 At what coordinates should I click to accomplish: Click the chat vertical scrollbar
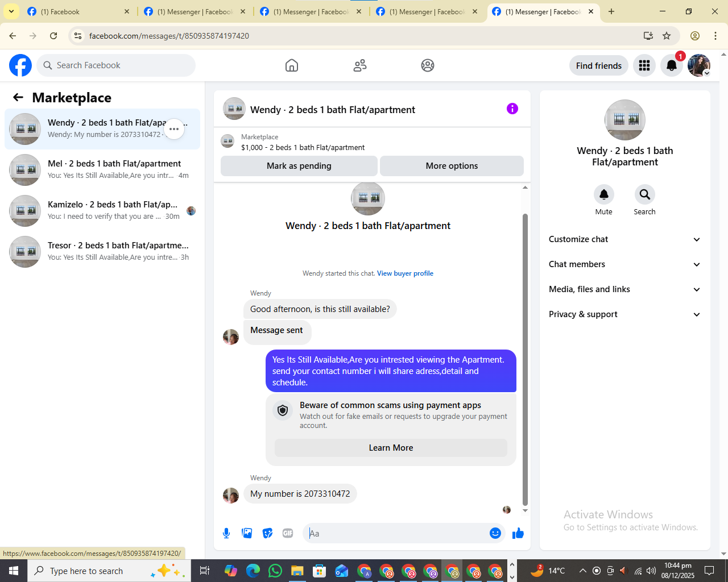(525, 359)
